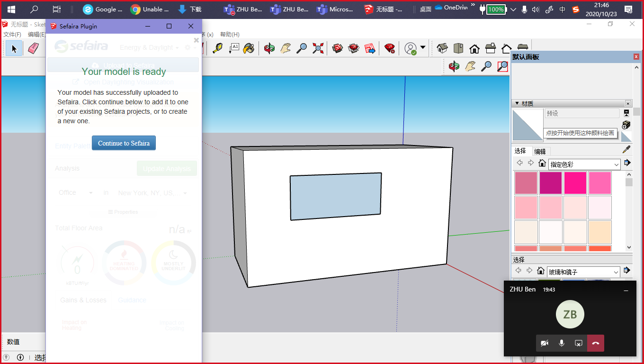
Task: Pick the eyedropper sample paint tool
Action: coord(626,150)
